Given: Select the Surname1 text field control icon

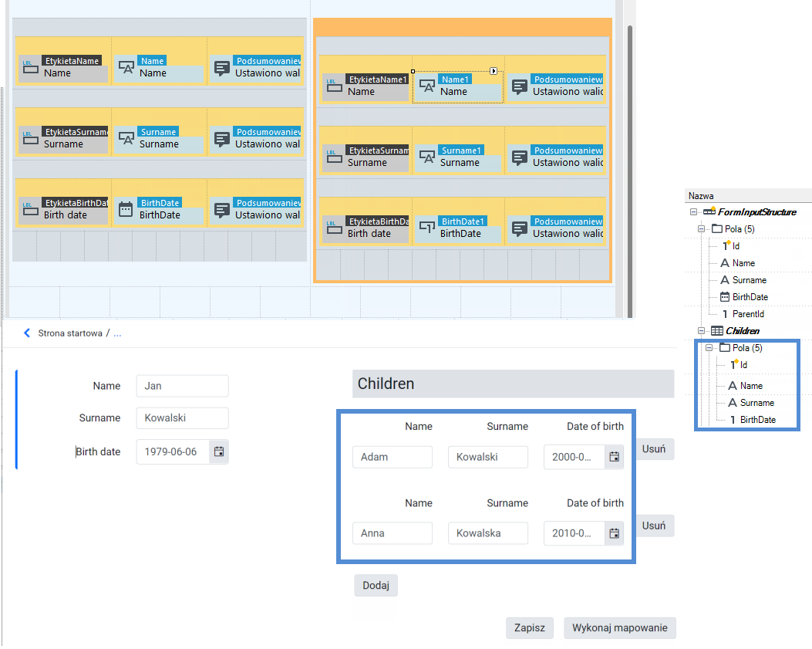Looking at the screenshot, I should [426, 157].
